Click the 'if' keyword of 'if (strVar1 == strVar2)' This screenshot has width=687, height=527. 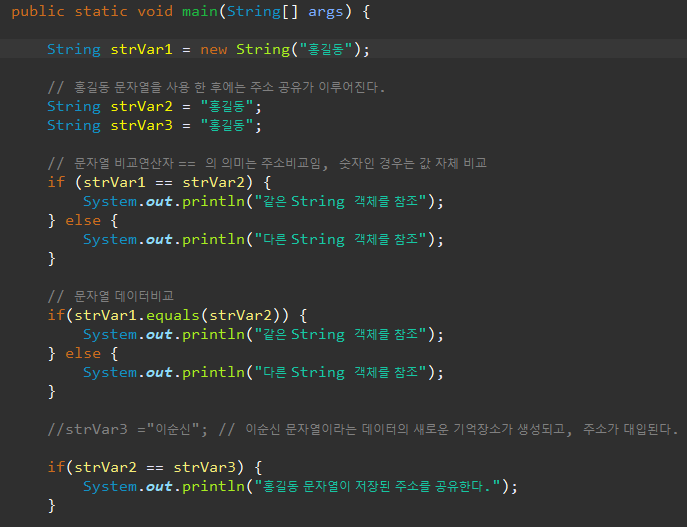[x=56, y=182]
